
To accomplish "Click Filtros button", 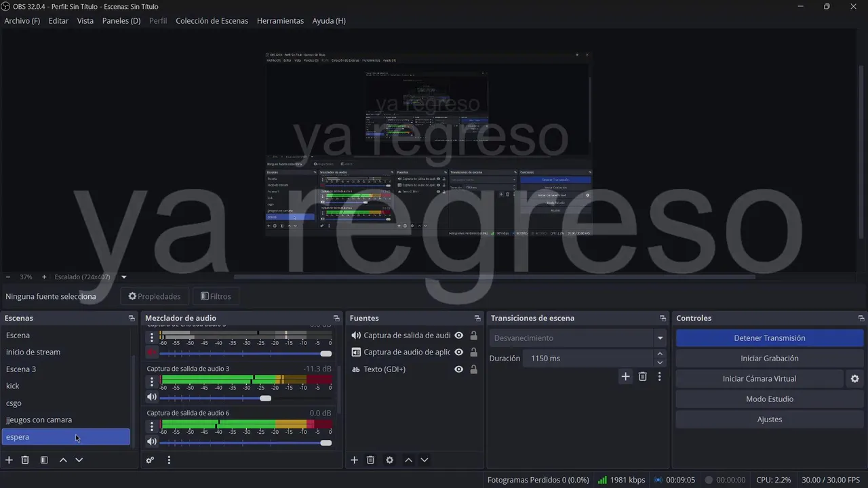I will point(216,296).
